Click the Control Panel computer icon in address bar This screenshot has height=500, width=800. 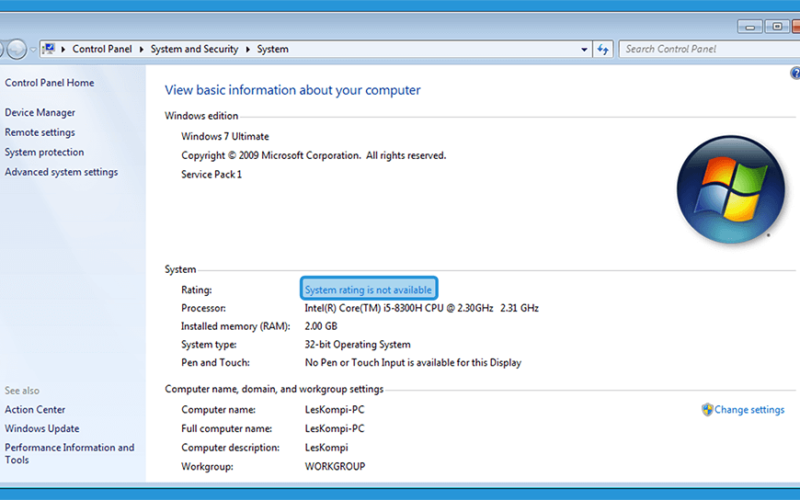click(49, 49)
